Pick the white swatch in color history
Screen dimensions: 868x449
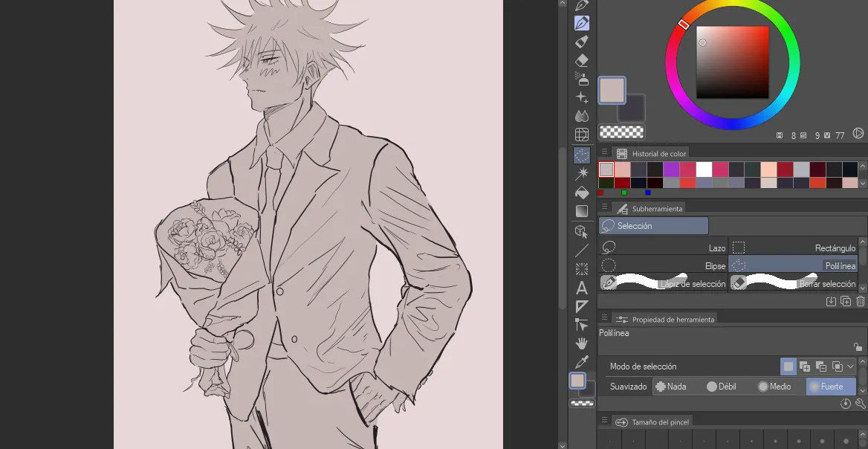(705, 169)
